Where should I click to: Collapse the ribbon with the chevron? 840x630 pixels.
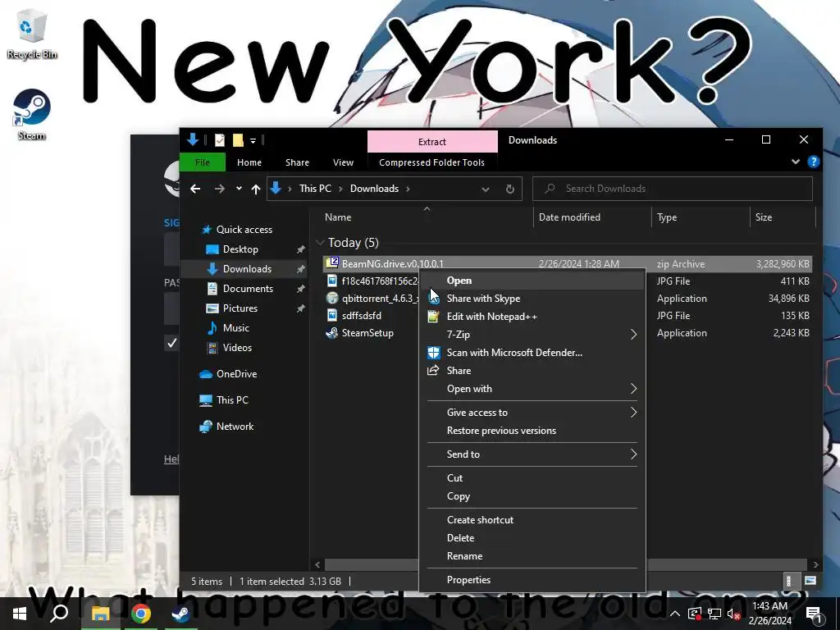[796, 162]
